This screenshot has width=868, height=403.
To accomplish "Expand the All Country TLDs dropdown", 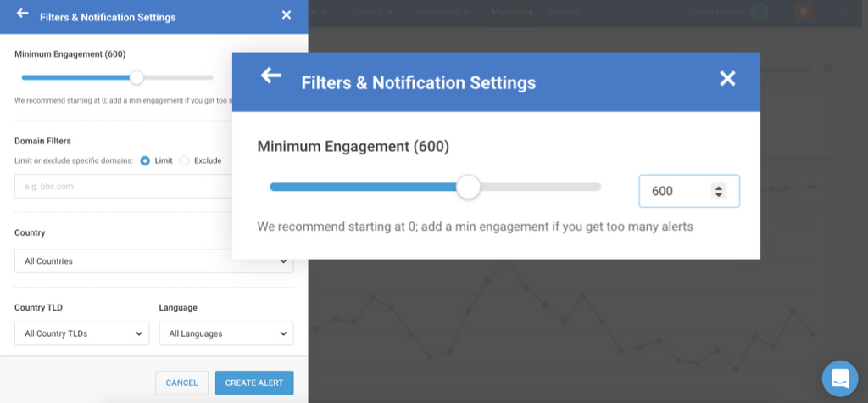I will click(x=82, y=333).
